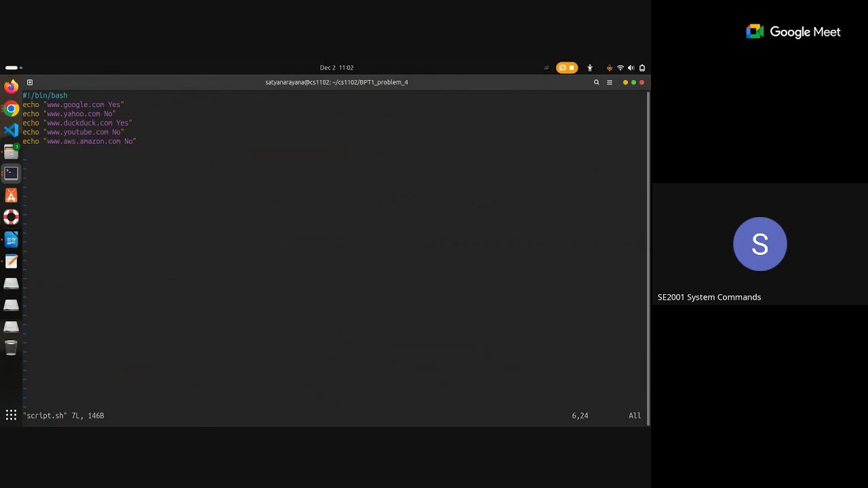The width and height of the screenshot is (868, 488).
Task: Open the Files manager dock icon
Action: (x=11, y=152)
